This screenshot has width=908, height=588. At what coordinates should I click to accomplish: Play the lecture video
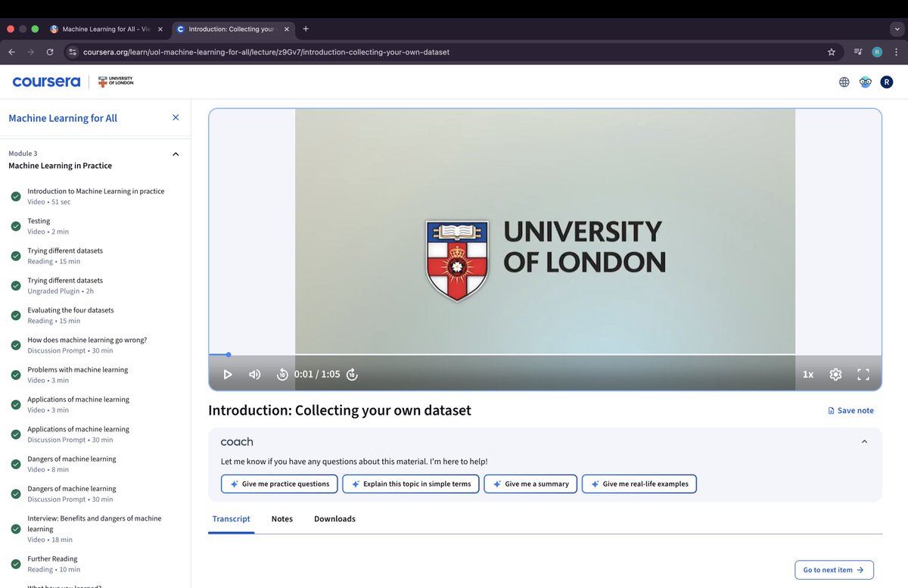(x=228, y=375)
